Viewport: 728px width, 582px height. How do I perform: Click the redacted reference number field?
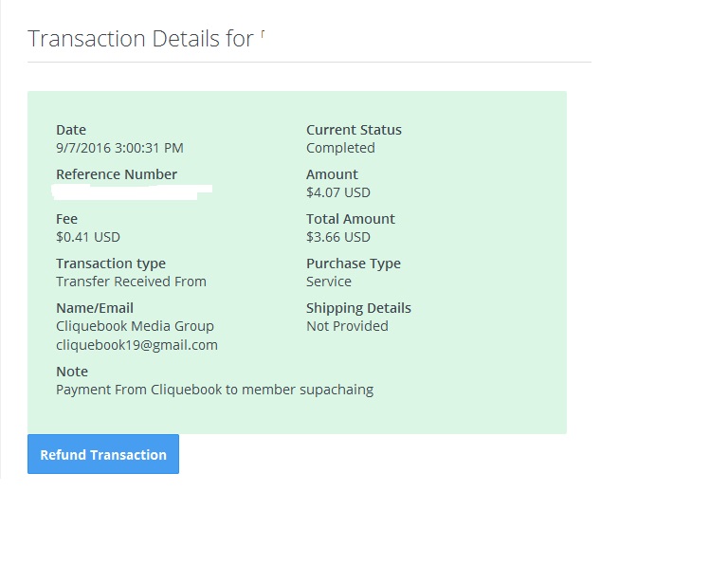coord(133,192)
